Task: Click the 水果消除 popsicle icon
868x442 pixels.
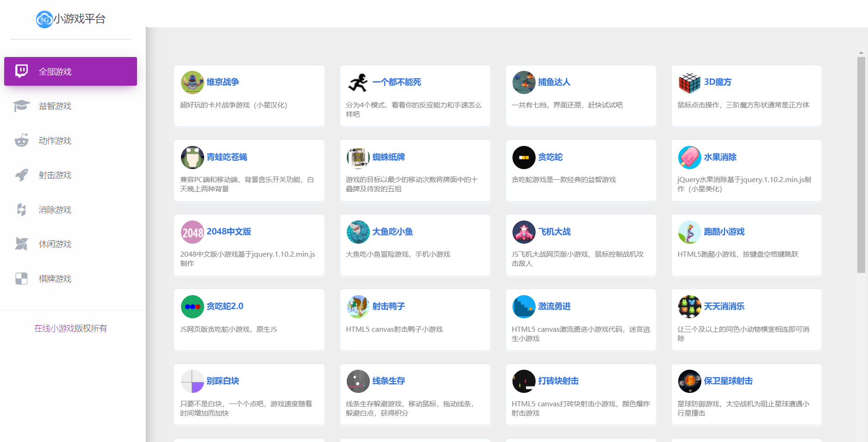Action: (689, 158)
